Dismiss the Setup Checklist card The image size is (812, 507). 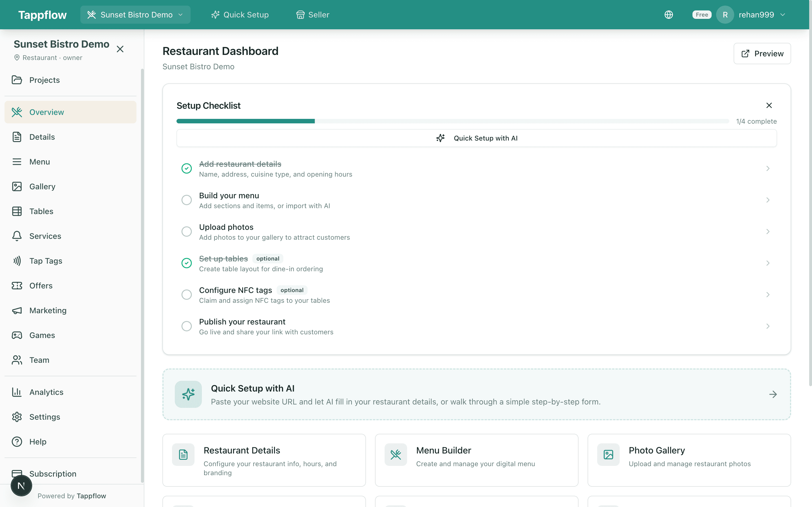769,105
